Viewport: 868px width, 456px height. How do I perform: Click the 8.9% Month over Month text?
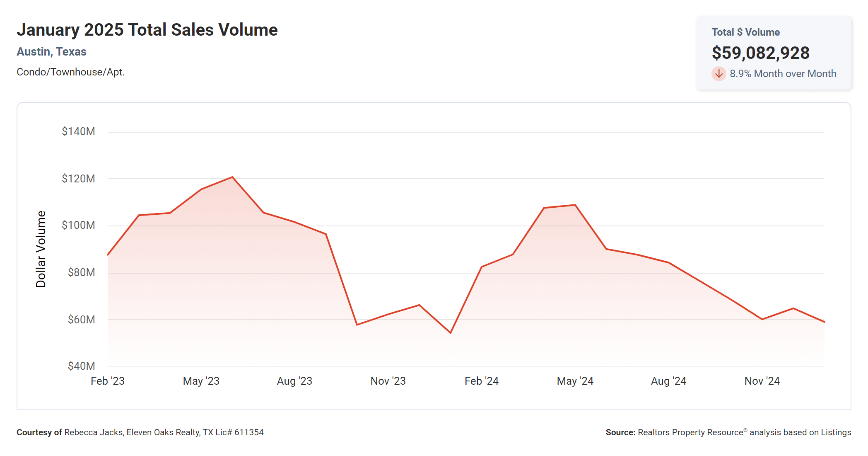tap(783, 74)
